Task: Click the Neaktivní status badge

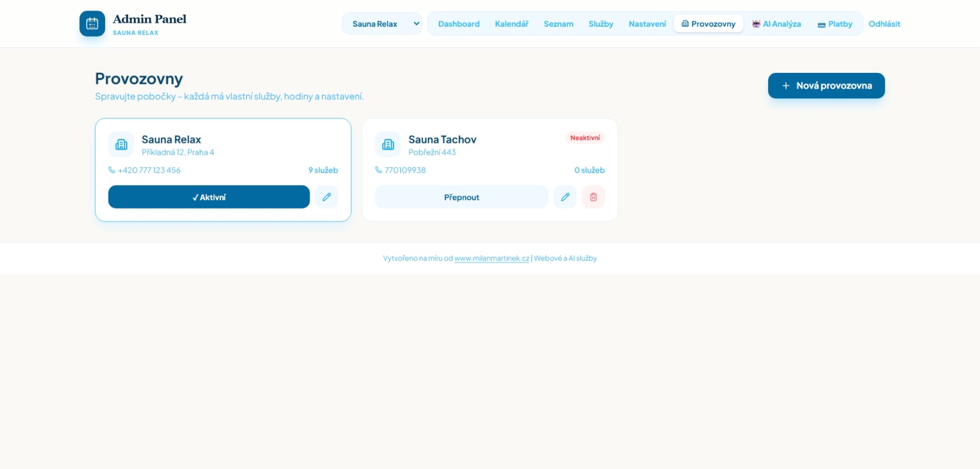Action: [585, 138]
